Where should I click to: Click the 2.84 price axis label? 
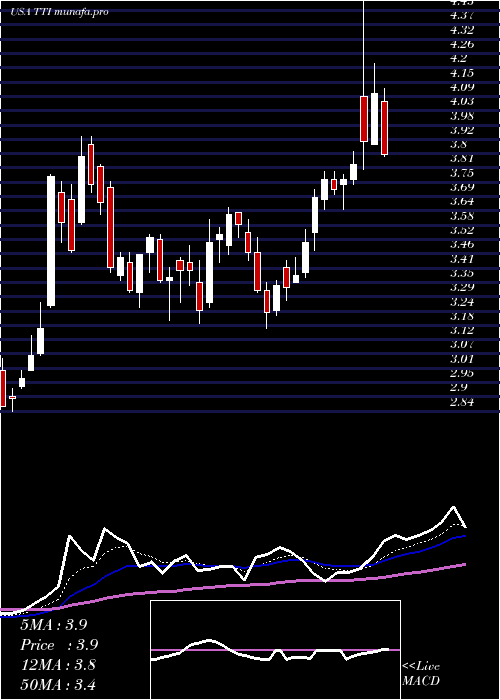463,402
